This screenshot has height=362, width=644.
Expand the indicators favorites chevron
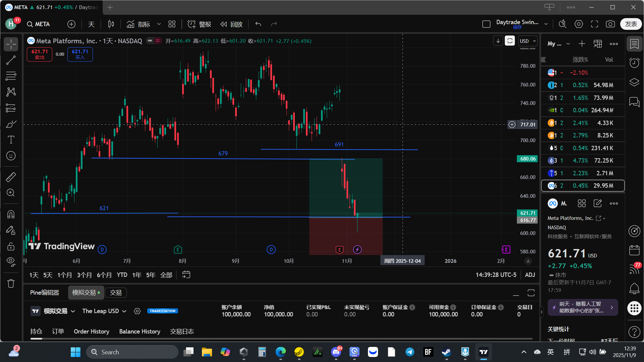159,24
